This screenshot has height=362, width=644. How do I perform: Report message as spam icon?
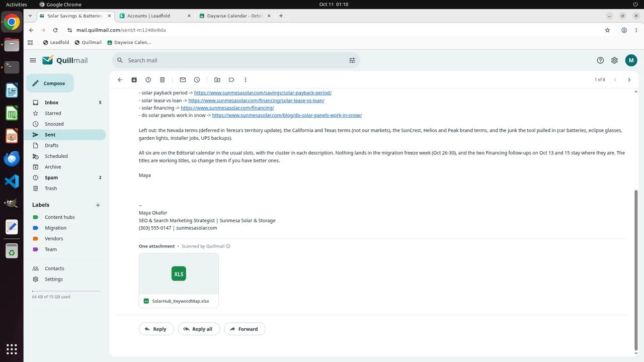(x=148, y=80)
